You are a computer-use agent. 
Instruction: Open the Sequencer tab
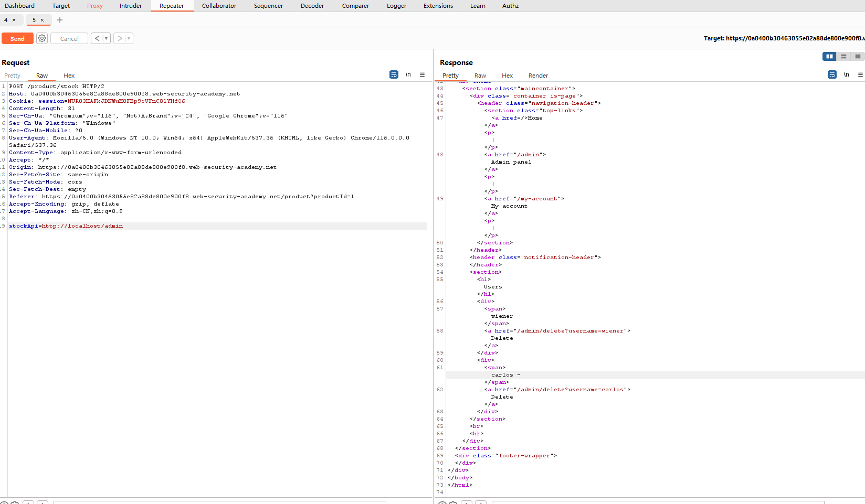click(268, 6)
